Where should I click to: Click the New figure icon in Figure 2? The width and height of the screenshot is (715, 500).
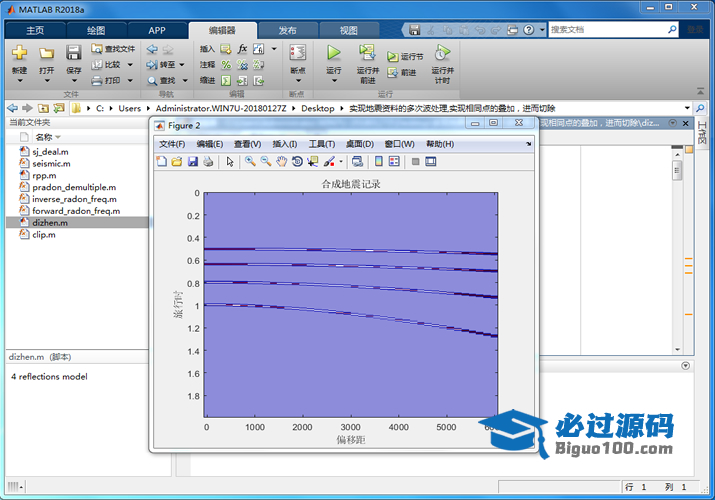click(161, 161)
